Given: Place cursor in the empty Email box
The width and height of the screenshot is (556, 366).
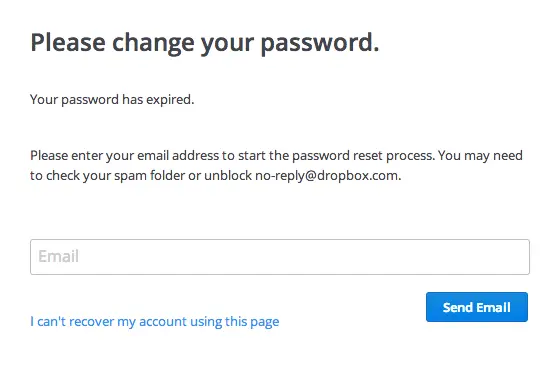Looking at the screenshot, I should click(x=280, y=257).
